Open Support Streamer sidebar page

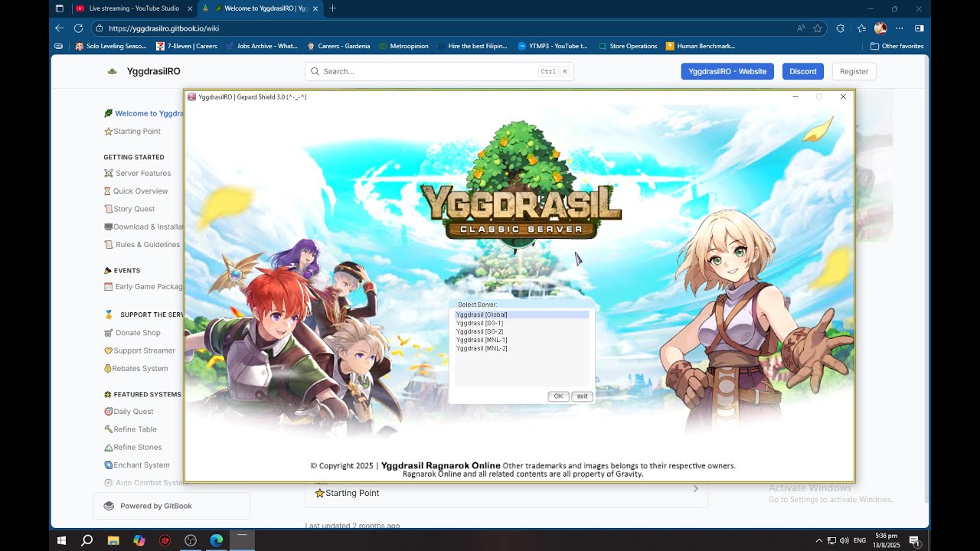coord(139,350)
